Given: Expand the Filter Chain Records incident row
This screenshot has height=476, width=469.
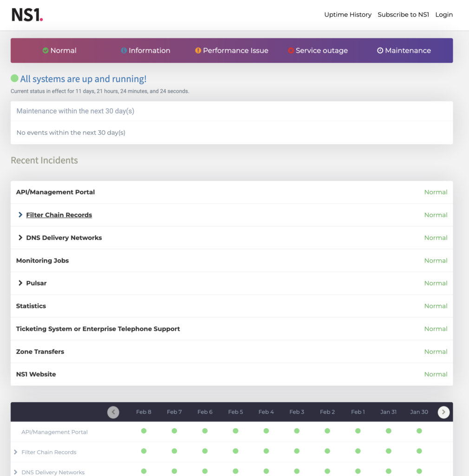Looking at the screenshot, I should [x=20, y=215].
